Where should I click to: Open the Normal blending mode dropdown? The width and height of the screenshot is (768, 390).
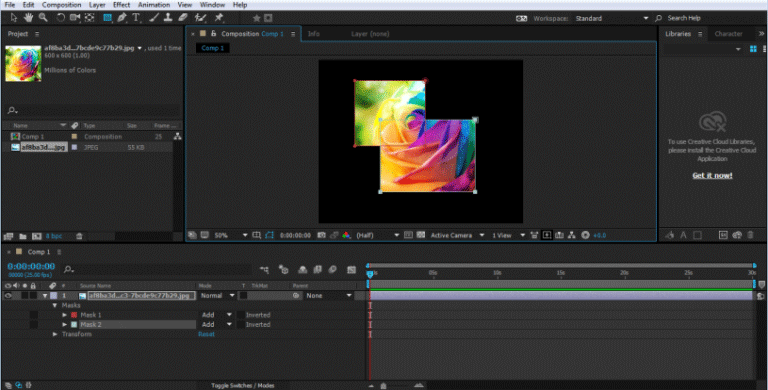pyautogui.click(x=217, y=295)
